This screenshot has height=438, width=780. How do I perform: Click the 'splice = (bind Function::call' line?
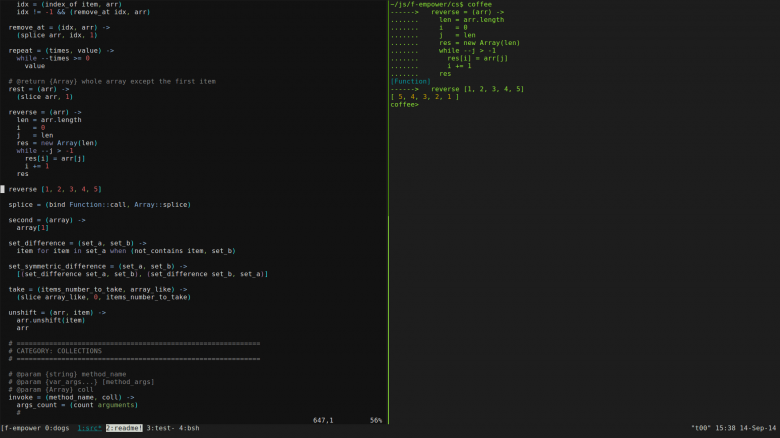pyautogui.click(x=99, y=205)
